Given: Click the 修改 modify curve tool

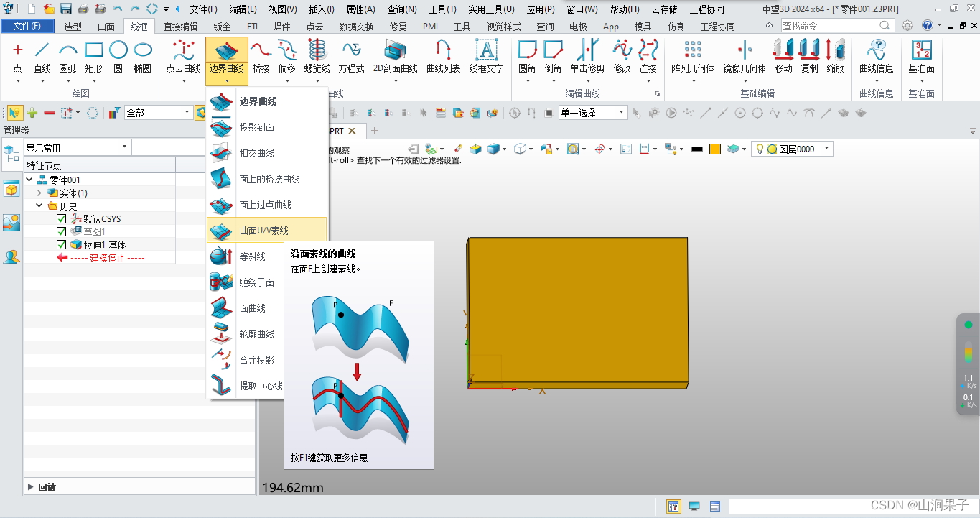Looking at the screenshot, I should 622,57.
